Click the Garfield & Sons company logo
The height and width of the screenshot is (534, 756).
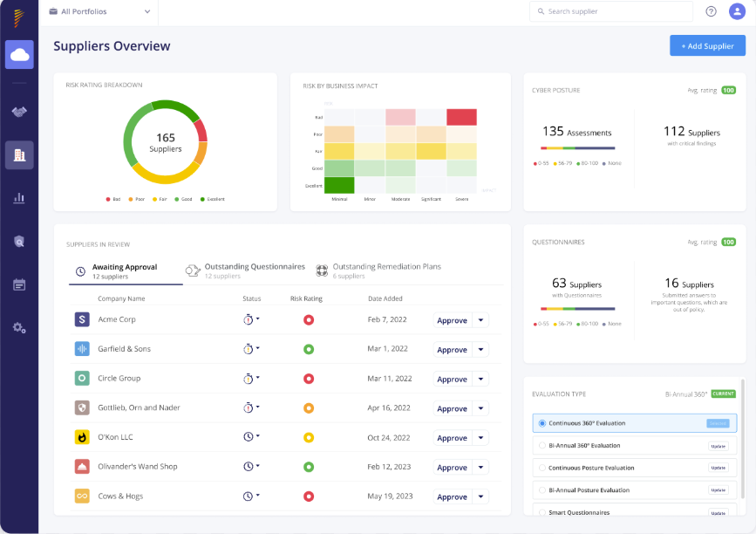click(82, 349)
